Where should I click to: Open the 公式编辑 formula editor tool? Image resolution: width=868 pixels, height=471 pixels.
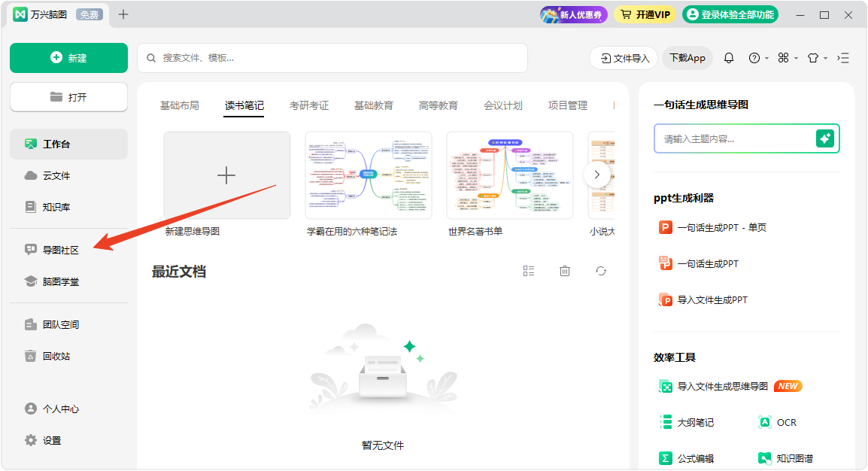tap(686, 458)
